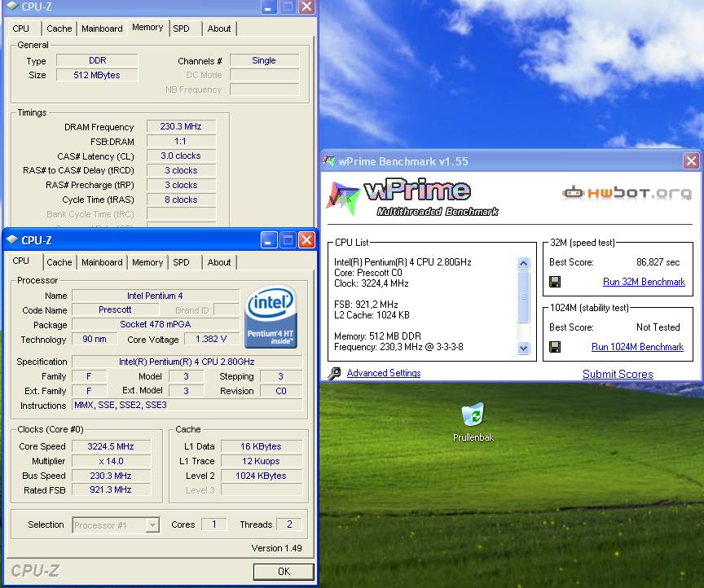
Task: Minimize the back CPU-Z Memory window
Action: [268, 7]
